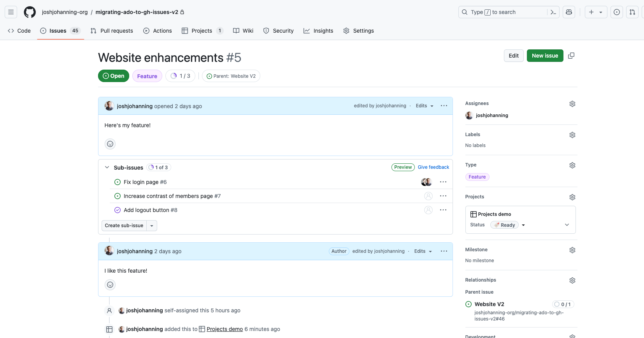
Task: Focus the Type / to search field
Action: tap(504, 12)
